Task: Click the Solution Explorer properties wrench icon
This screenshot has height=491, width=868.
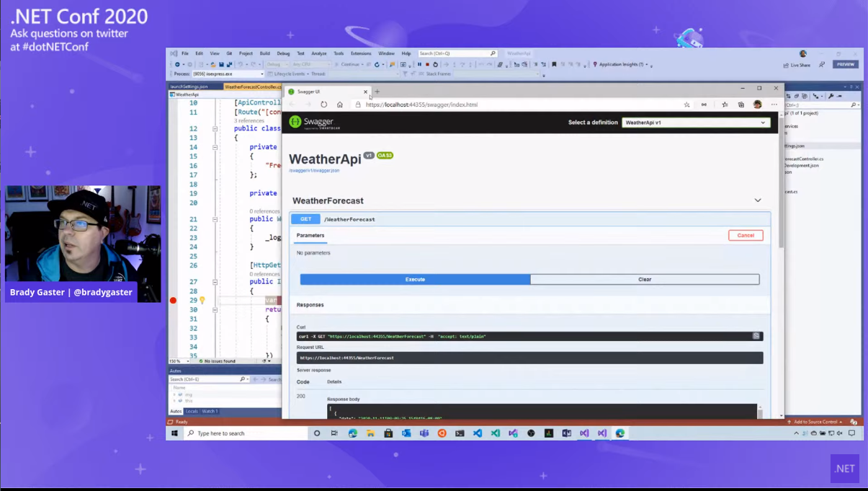Action: point(831,96)
